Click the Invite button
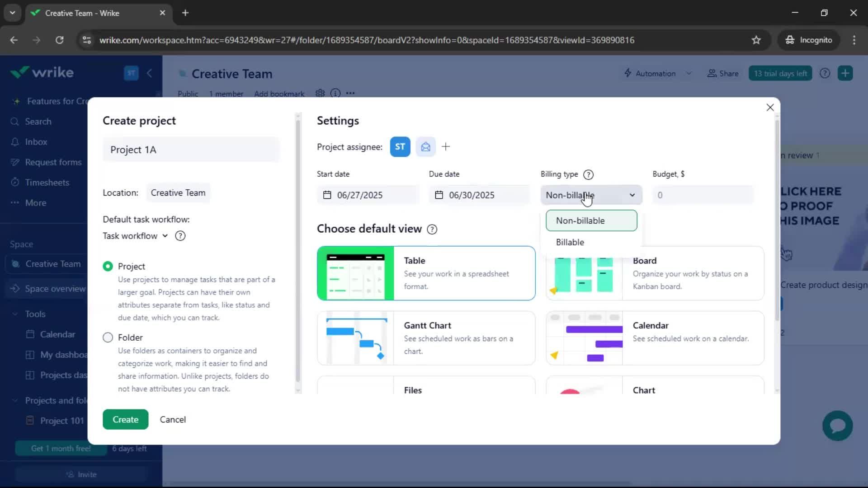 (x=81, y=474)
